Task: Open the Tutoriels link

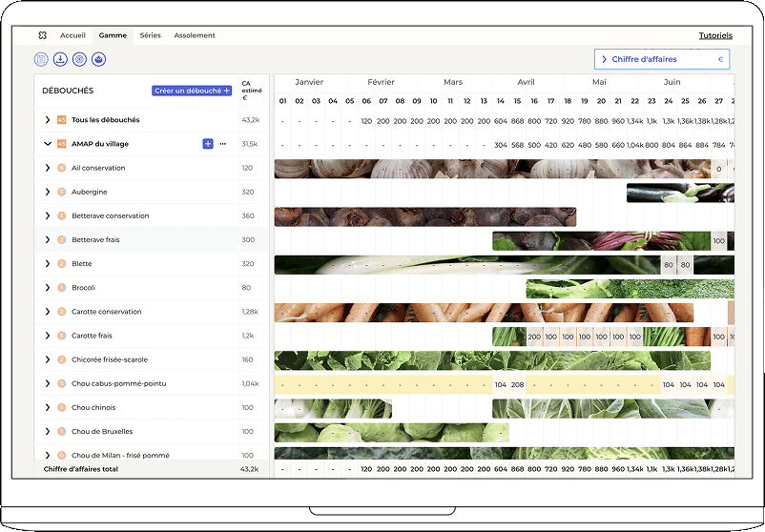Action: (715, 35)
